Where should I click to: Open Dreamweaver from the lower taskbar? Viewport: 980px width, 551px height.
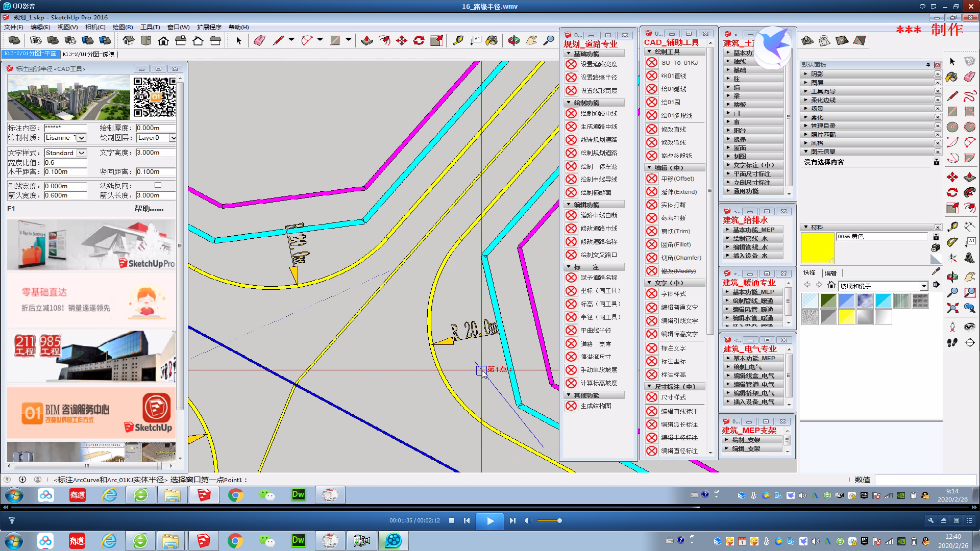(x=298, y=541)
